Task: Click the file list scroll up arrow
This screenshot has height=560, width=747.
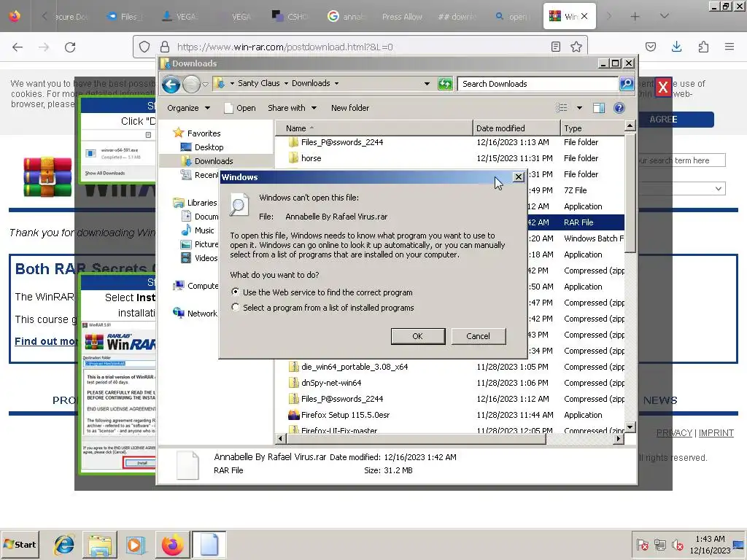Action: (630, 126)
